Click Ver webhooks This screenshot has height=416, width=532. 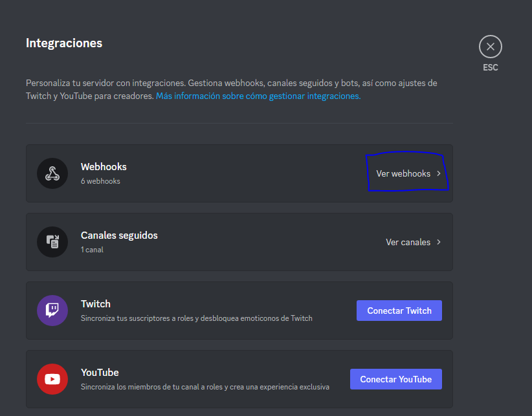click(404, 173)
